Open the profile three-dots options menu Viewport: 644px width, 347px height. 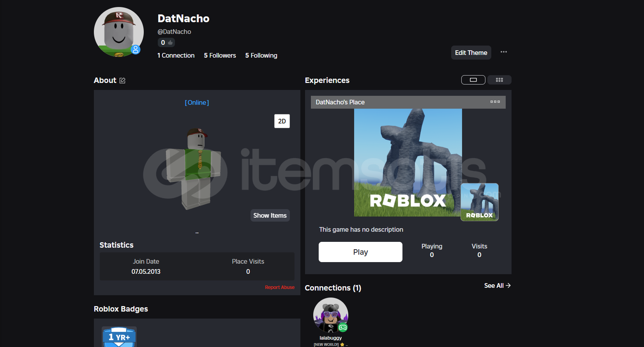pos(503,52)
